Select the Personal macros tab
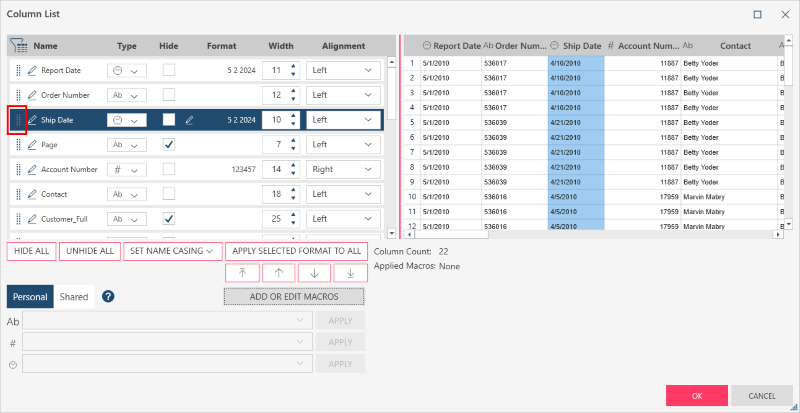Viewport: 800px width, 413px height. (x=29, y=297)
